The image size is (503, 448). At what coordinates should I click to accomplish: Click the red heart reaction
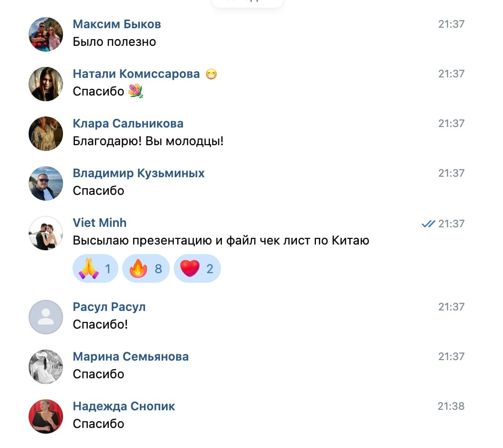pos(197,268)
